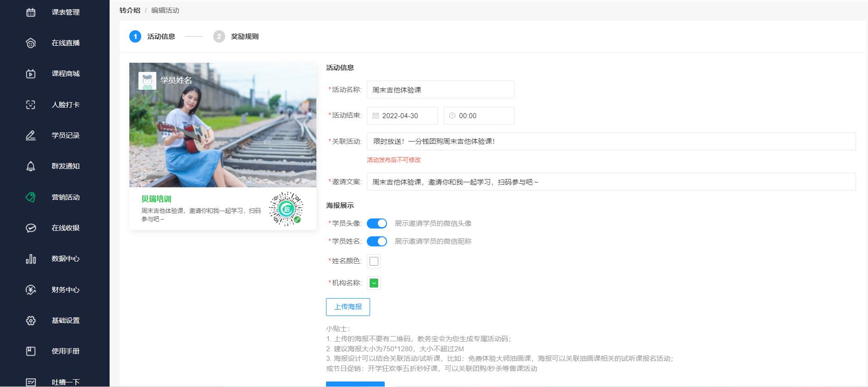Click the 在线直播 broadcast icon

click(31, 43)
